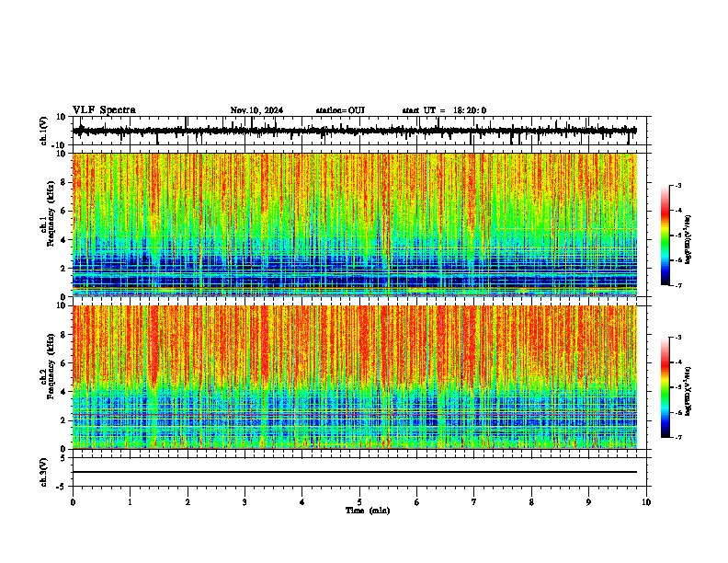Click the ch.1 spectrogram color scale bar
This screenshot has width=728, height=563.
(x=665, y=236)
